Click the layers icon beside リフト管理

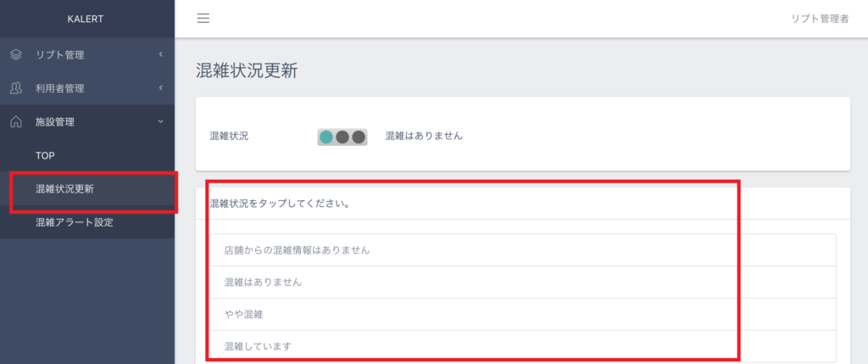pyautogui.click(x=16, y=54)
